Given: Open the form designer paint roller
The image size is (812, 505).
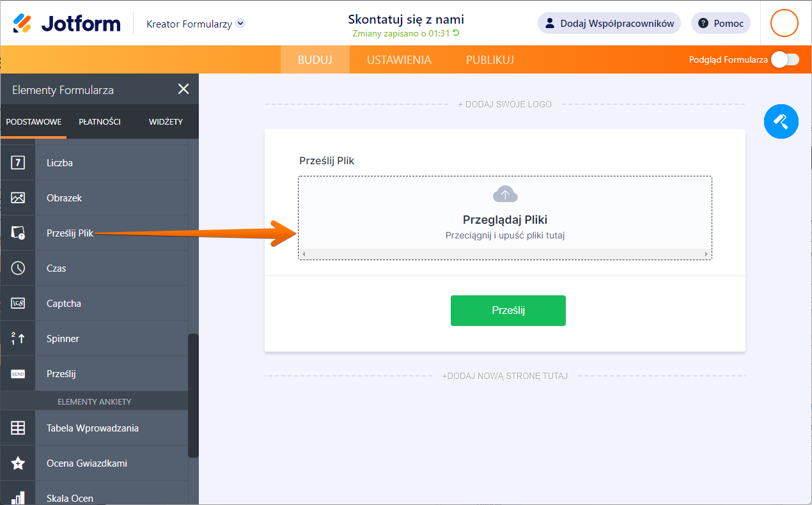Looking at the screenshot, I should pyautogui.click(x=781, y=121).
